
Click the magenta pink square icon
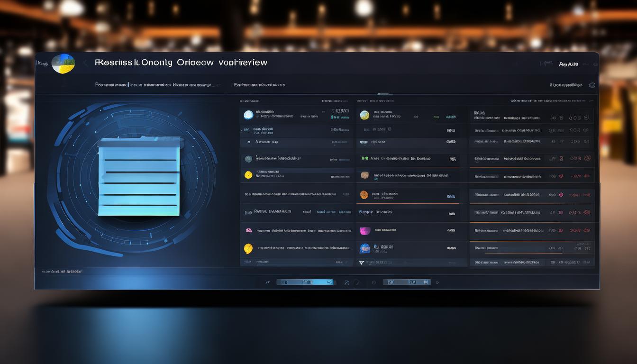(x=364, y=231)
